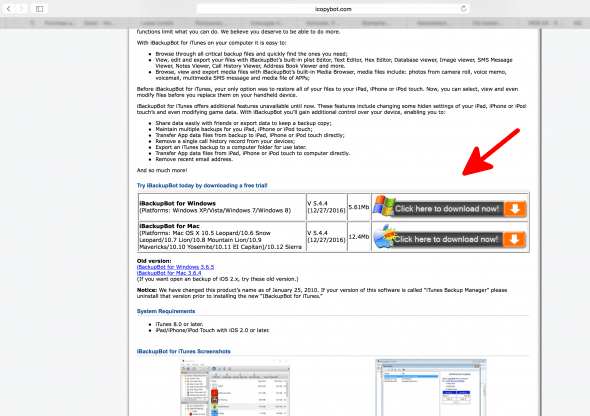This screenshot has height=416, width=590.
Task: Click the 'Notice:' paragraph label
Action: coord(147,290)
